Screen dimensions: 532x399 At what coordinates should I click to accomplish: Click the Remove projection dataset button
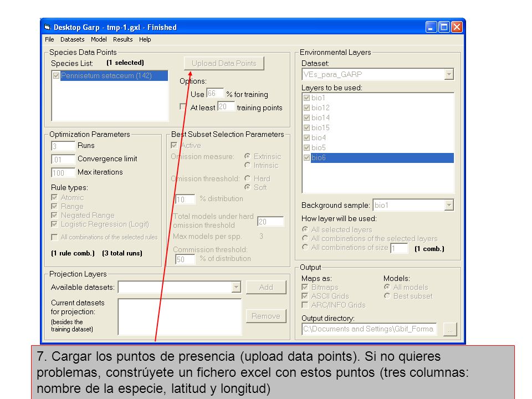[x=266, y=316]
